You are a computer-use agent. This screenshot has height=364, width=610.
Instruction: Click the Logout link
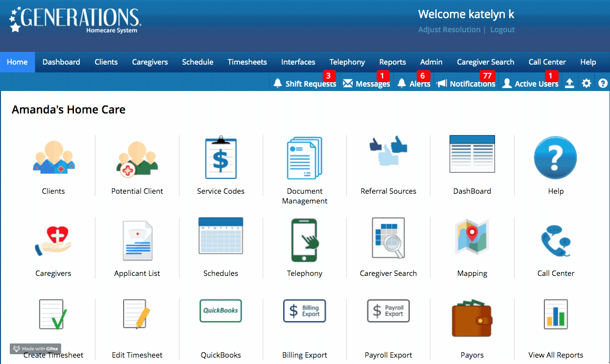(x=502, y=30)
